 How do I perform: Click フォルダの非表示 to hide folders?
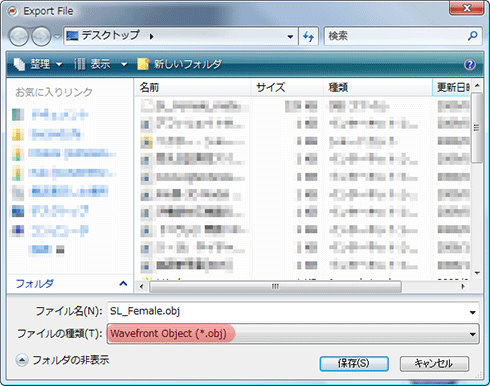coord(71,360)
